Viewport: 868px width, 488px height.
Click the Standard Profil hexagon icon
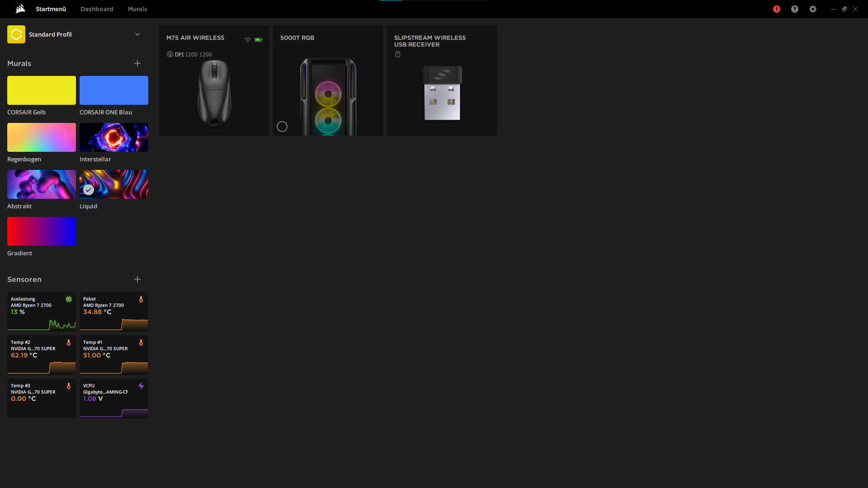click(x=16, y=34)
